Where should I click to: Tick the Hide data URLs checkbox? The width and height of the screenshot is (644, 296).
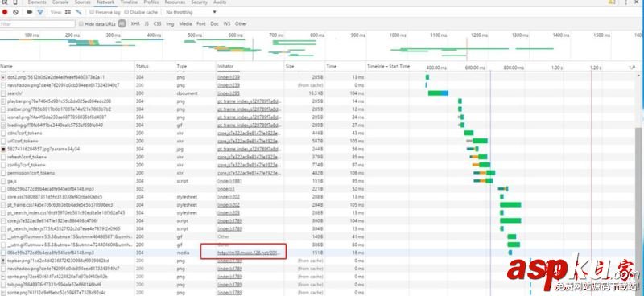pyautogui.click(x=81, y=24)
